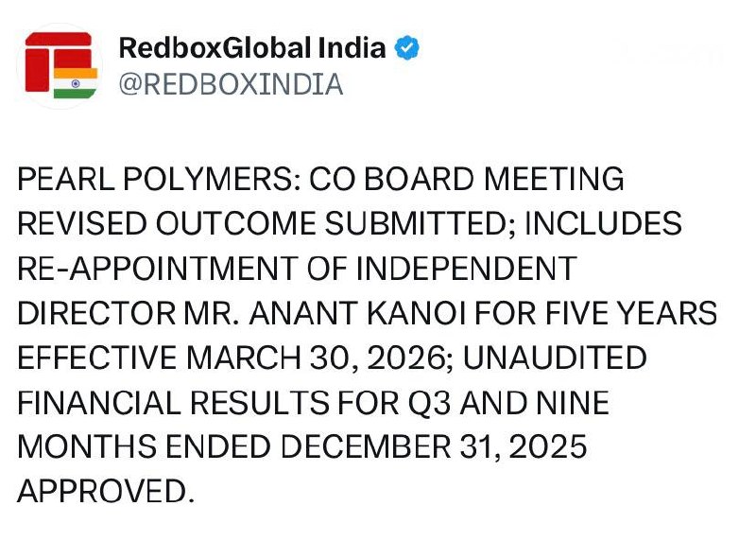Click 'FINANCIAL RESULTS' in the post
Image resolution: width=756 pixels, height=541 pixels.
click(x=176, y=403)
